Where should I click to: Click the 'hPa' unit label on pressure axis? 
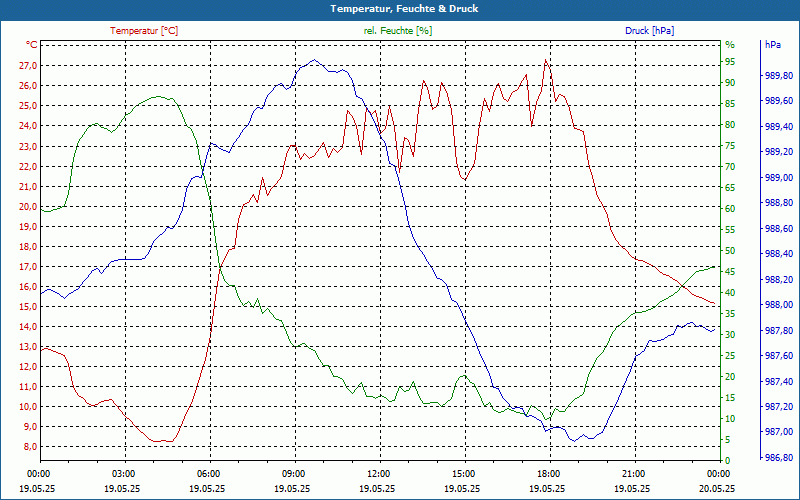[772, 45]
